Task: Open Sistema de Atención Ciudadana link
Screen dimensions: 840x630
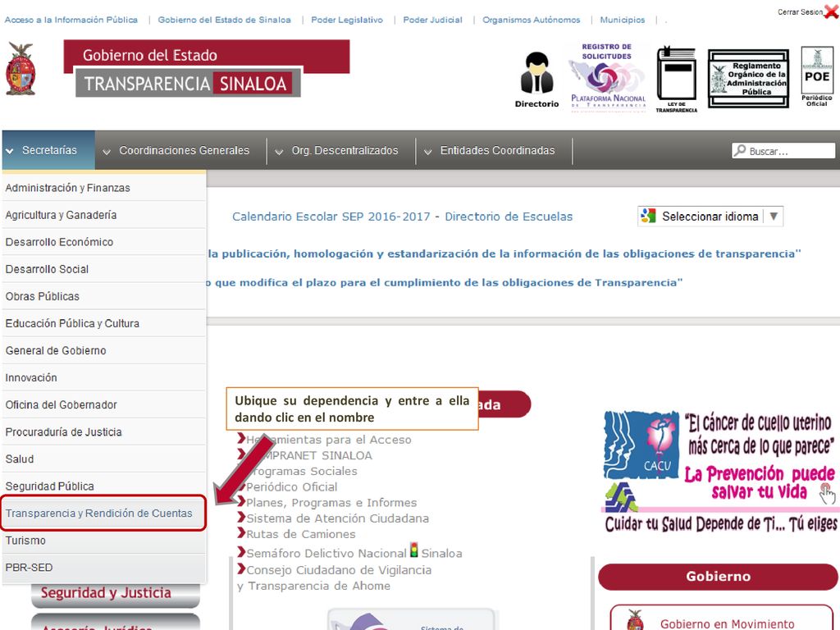Action: 337,518
